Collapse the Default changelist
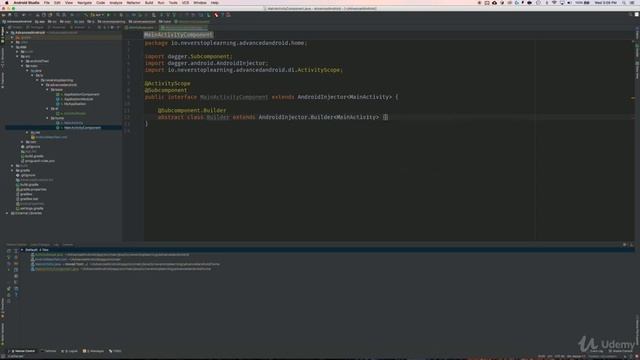 [x=22, y=250]
